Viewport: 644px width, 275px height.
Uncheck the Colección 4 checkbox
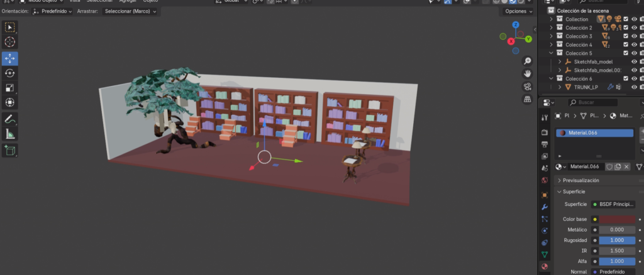(x=626, y=45)
